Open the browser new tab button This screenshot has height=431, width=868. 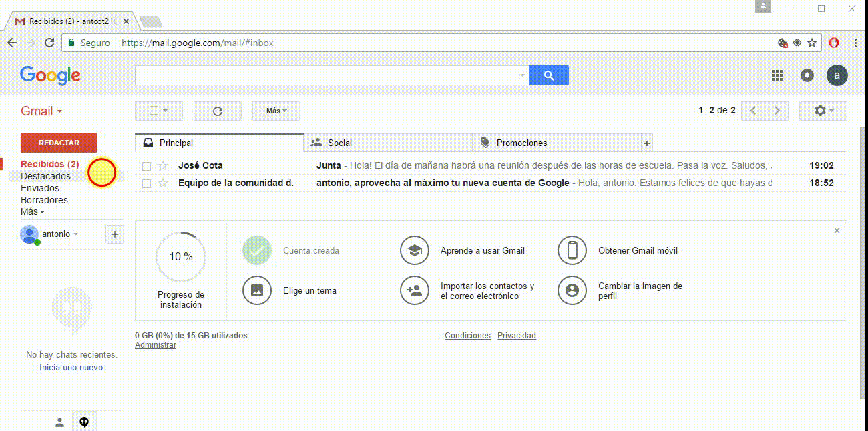(x=151, y=22)
